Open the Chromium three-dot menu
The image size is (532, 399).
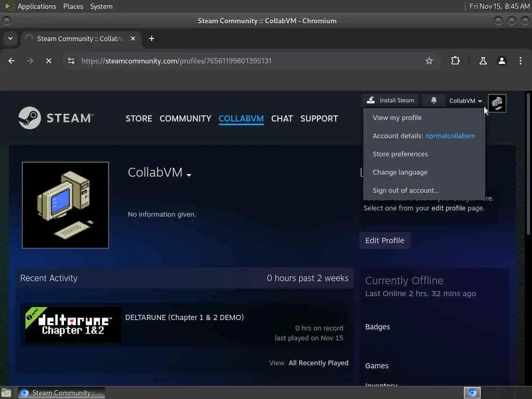(x=521, y=61)
